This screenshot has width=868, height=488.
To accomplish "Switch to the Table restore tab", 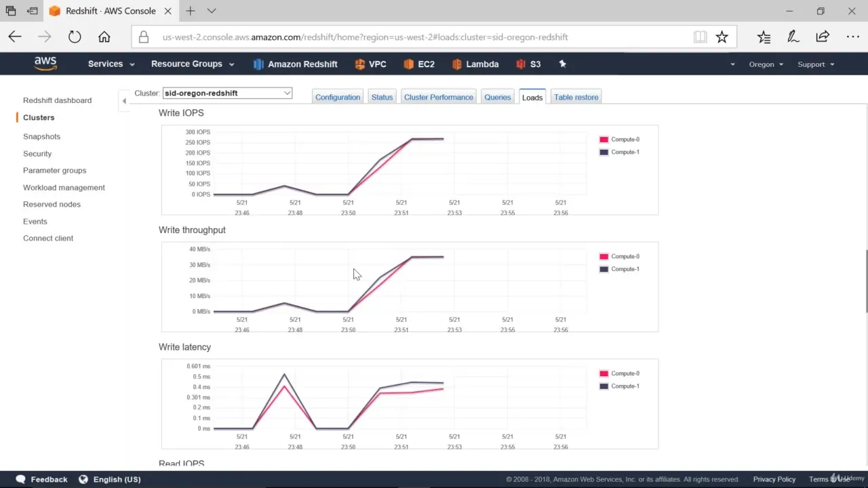I will coord(576,97).
